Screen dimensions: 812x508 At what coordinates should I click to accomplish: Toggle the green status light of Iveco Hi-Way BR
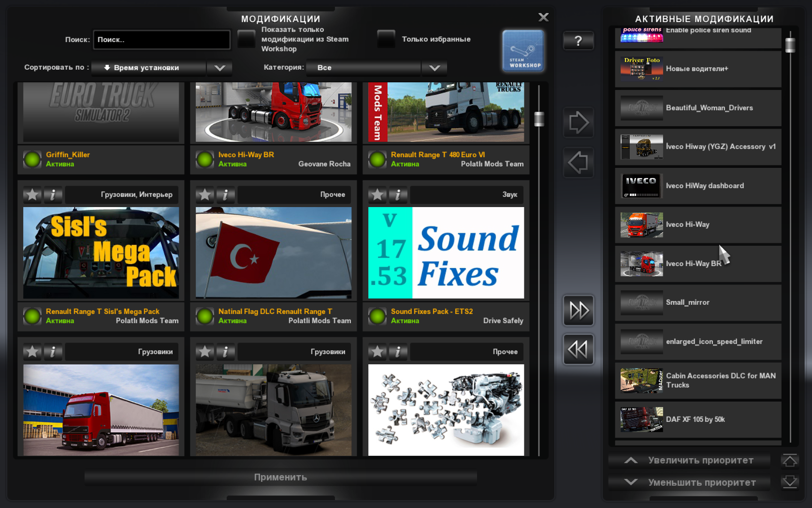coord(205,159)
